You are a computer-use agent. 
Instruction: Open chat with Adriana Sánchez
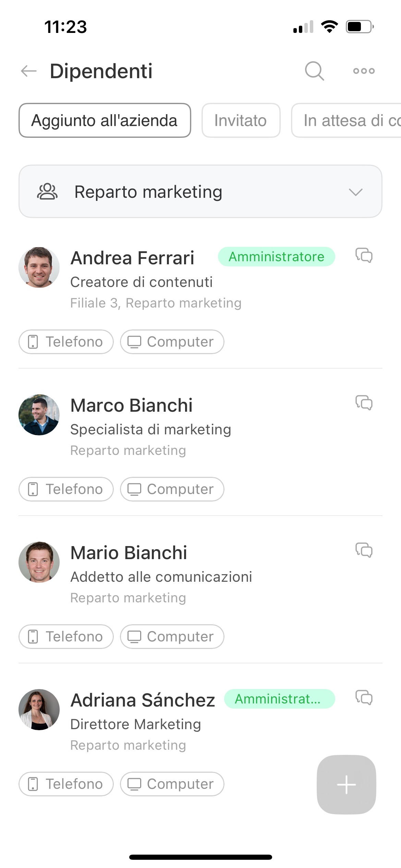coord(364,698)
